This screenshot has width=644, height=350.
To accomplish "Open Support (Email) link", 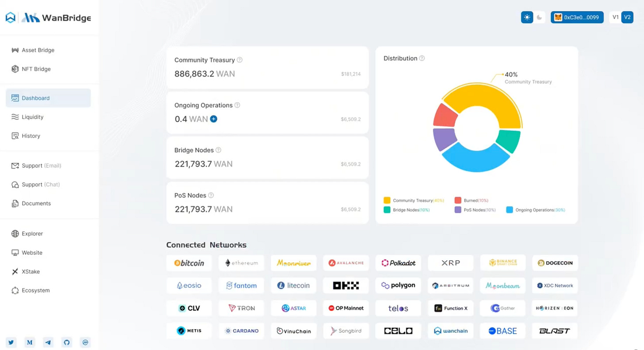I will click(x=48, y=165).
